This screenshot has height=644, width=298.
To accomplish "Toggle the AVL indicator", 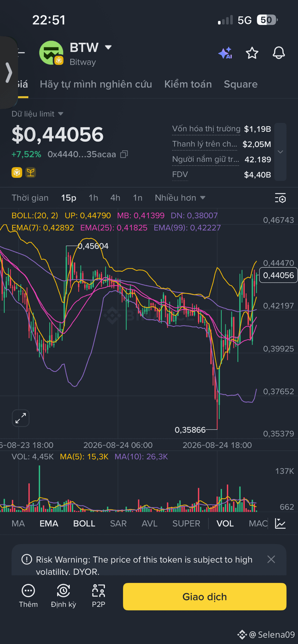I will point(150,523).
